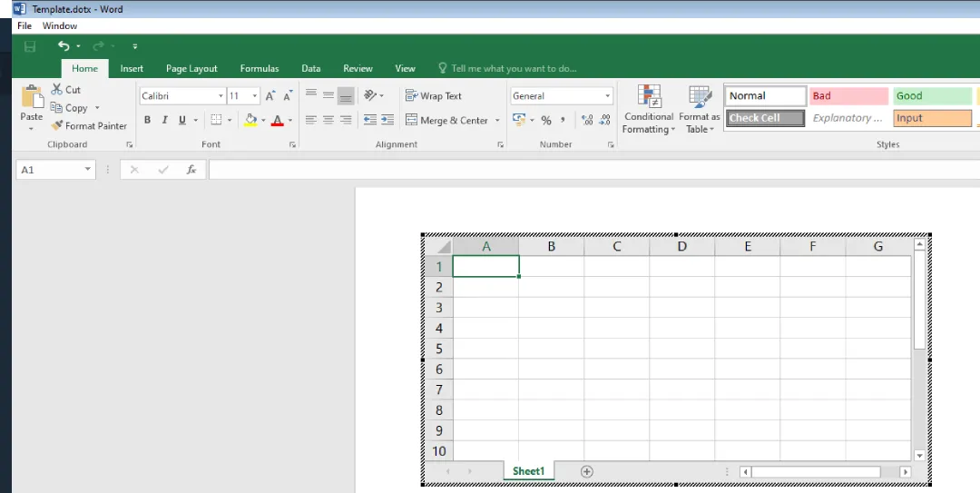Apply Comma Style formatting
Image resolution: width=980 pixels, height=493 pixels.
pyautogui.click(x=563, y=120)
